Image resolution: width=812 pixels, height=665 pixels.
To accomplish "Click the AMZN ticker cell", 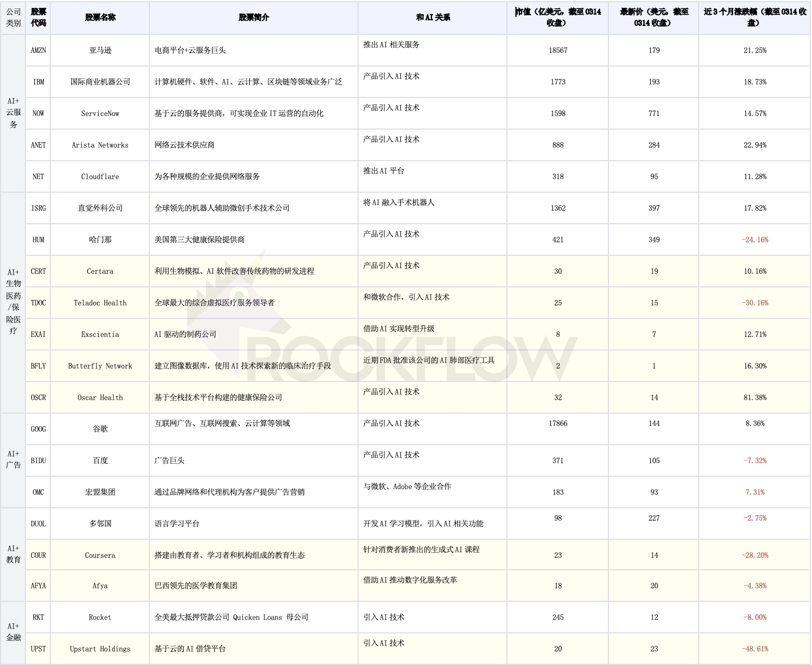I will click(38, 50).
